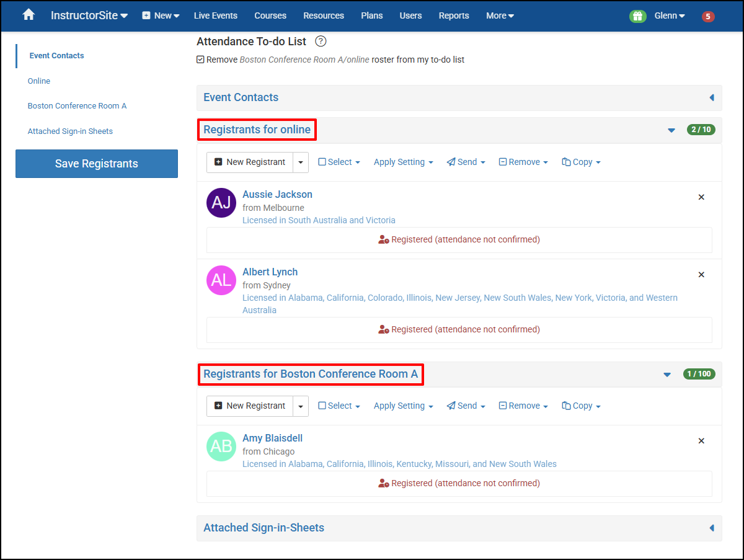744x560 pixels.
Task: Click 'from Melbourne' text under Aussie Jackson
Action: (273, 208)
